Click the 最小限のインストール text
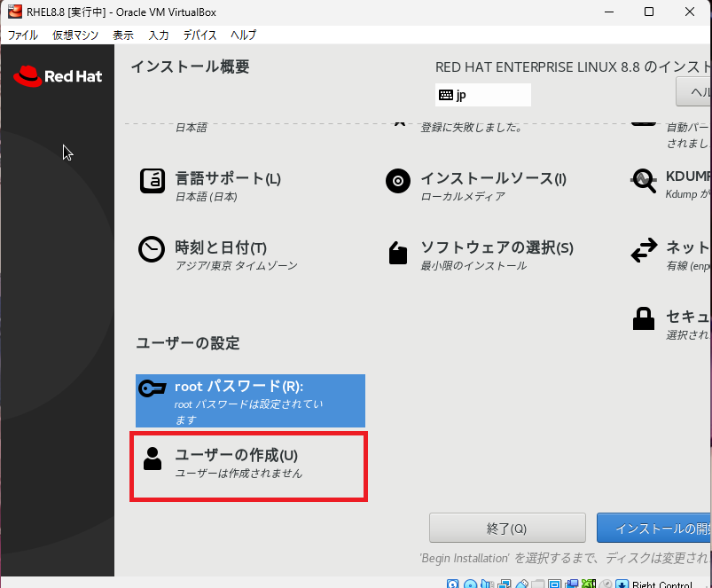Viewport: 712px width, 588px height. click(x=473, y=266)
